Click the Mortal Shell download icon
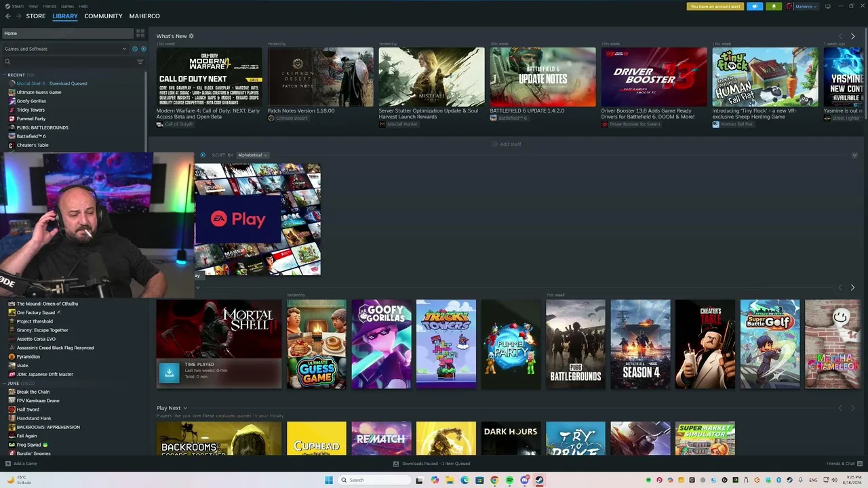 coord(169,372)
